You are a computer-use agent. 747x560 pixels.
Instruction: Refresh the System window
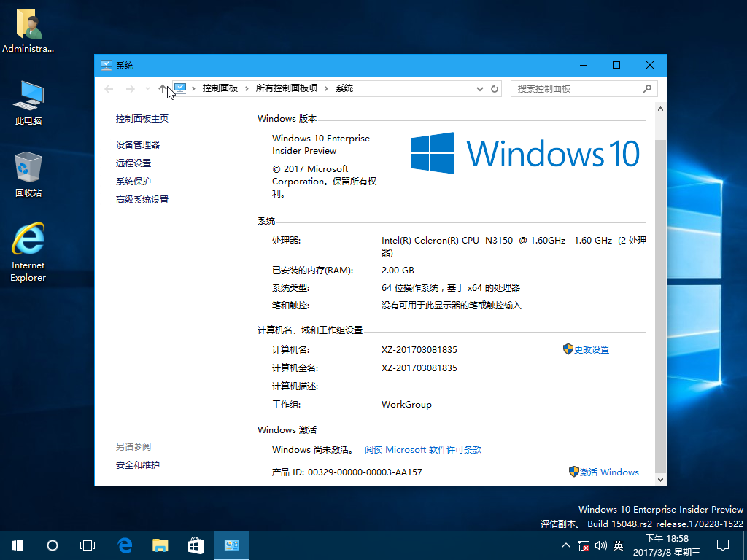pos(495,88)
